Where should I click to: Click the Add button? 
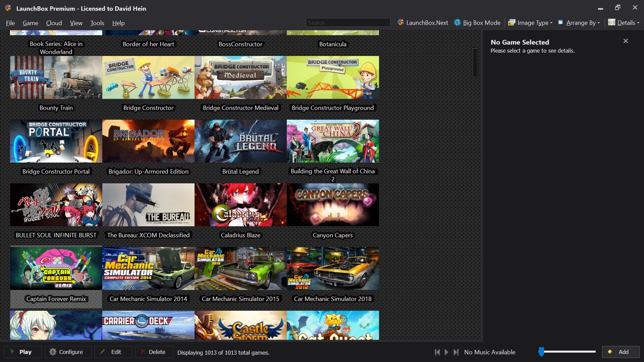[x=621, y=352]
